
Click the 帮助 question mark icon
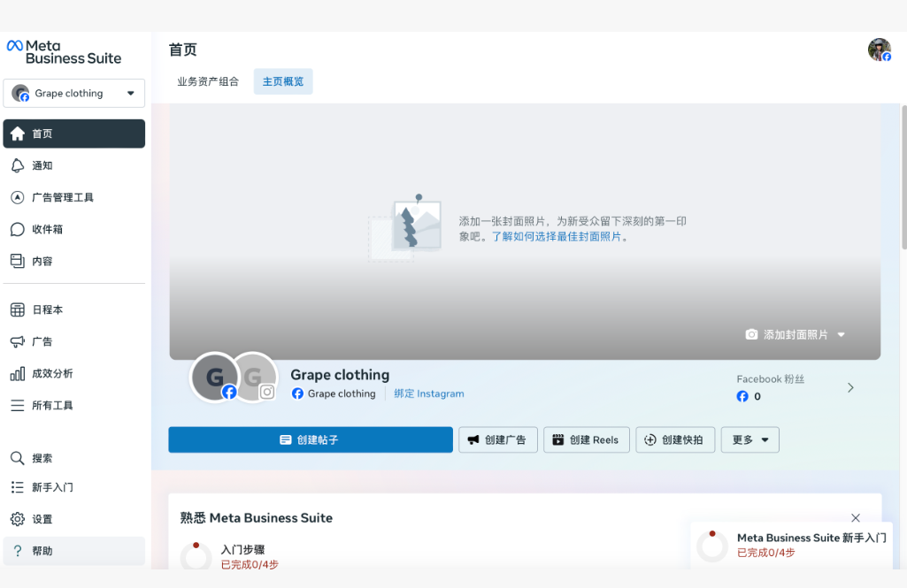point(17,552)
